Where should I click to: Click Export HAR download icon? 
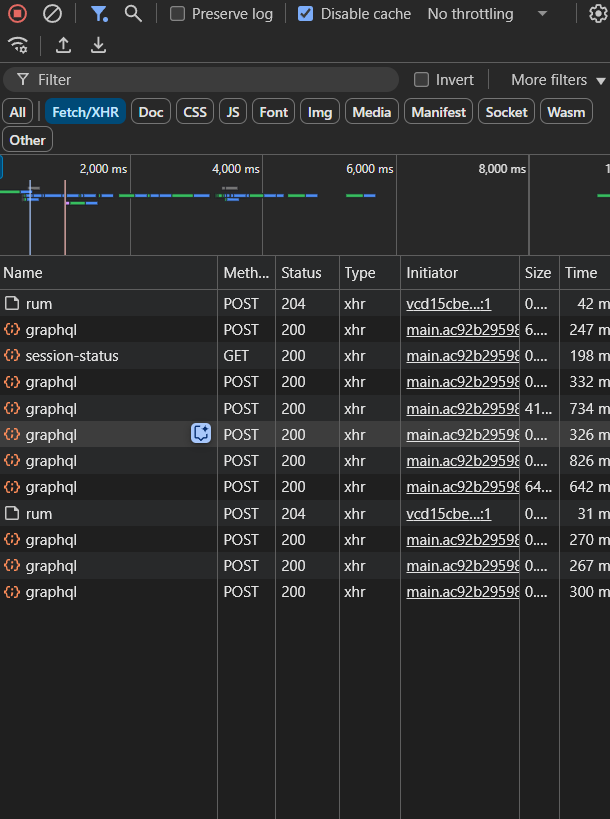[x=98, y=45]
